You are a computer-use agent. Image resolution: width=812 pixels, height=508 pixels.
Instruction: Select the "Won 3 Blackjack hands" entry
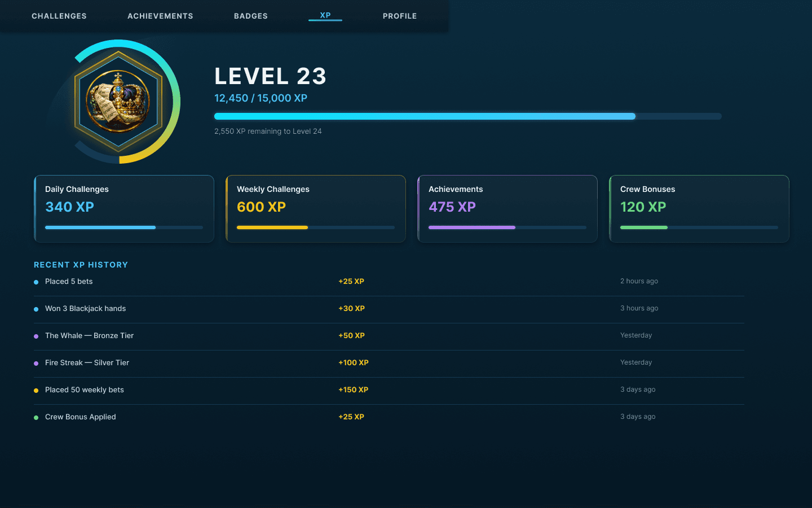(389, 309)
